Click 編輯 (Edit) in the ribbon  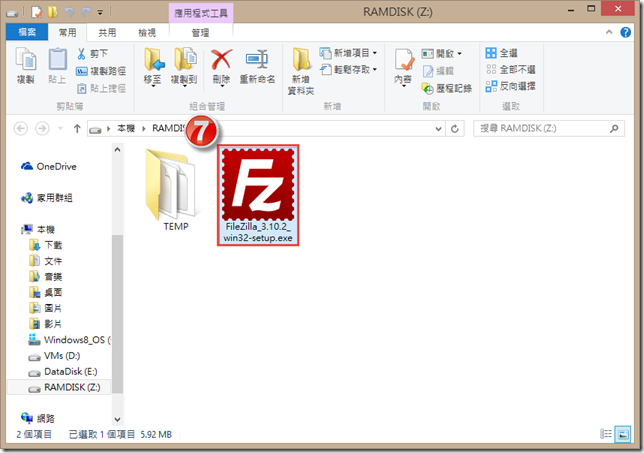point(438,71)
